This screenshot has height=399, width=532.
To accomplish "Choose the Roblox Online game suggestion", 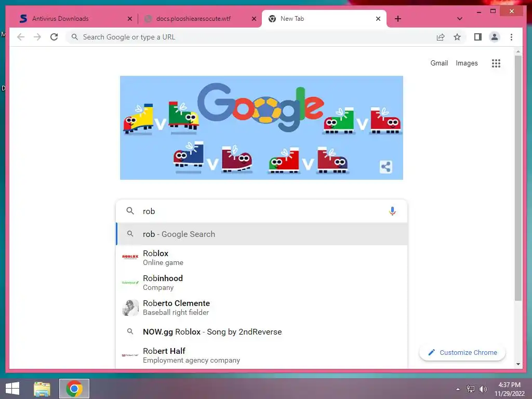I will click(x=262, y=258).
